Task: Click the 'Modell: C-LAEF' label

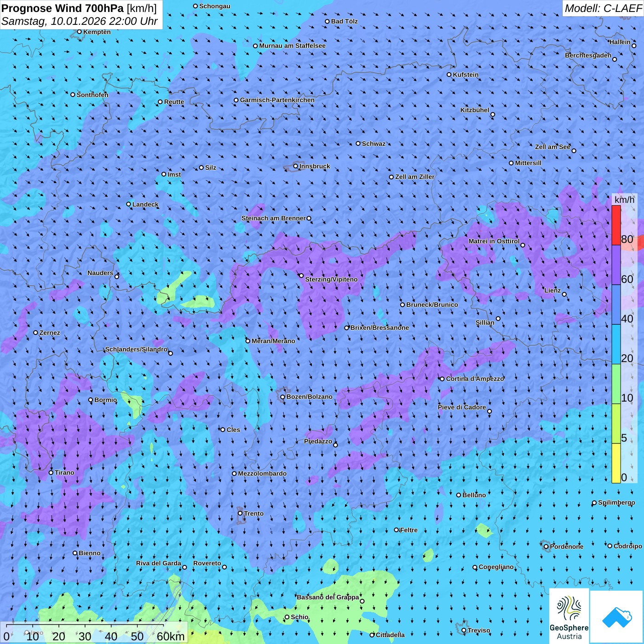Action: 603,8
